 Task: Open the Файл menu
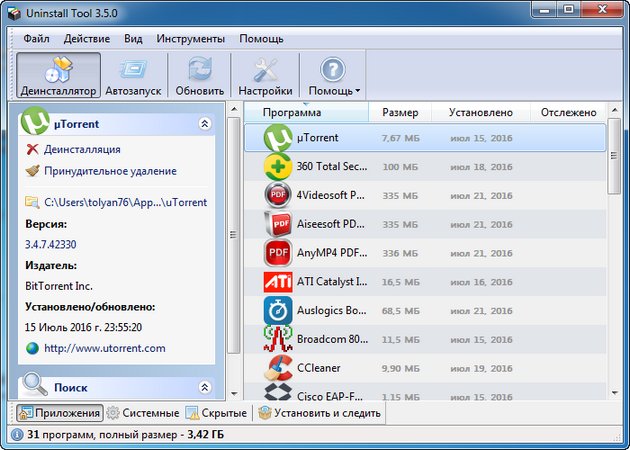pos(36,39)
